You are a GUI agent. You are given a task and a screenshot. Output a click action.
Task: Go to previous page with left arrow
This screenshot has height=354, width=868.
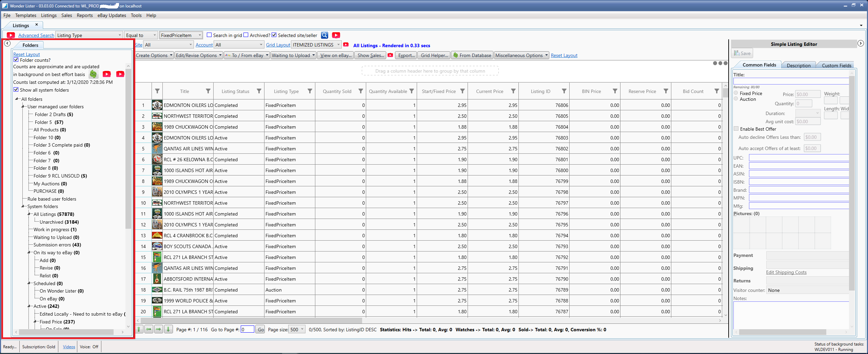pyautogui.click(x=149, y=329)
